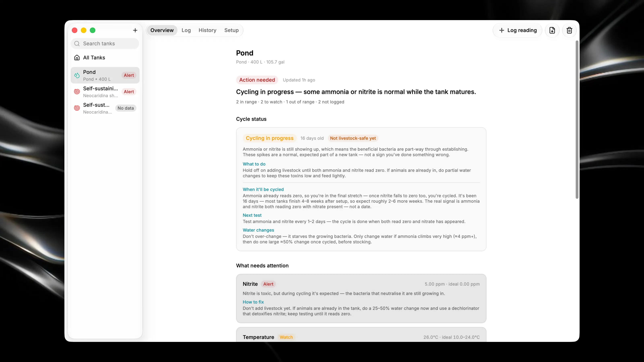Click 16 days old label
The height and width of the screenshot is (362, 644).
click(x=312, y=138)
